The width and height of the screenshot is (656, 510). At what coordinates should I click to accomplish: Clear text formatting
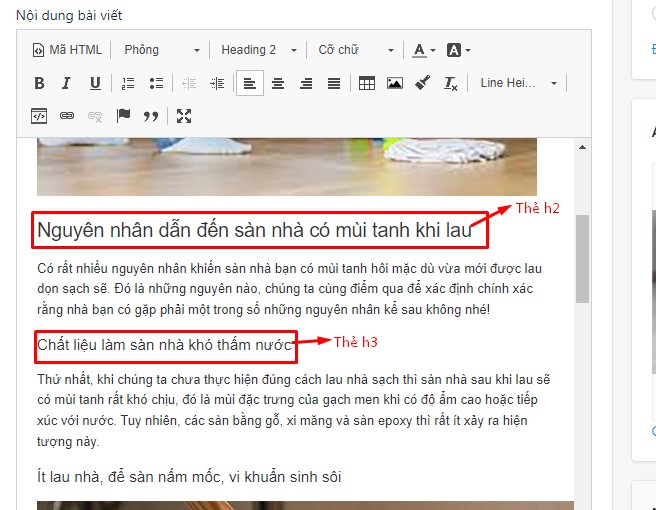pyautogui.click(x=450, y=83)
